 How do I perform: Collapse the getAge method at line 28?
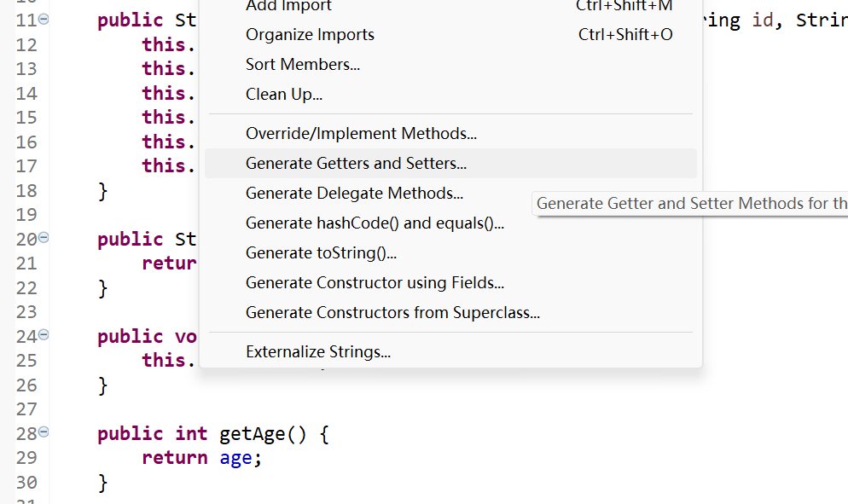pyautogui.click(x=44, y=432)
